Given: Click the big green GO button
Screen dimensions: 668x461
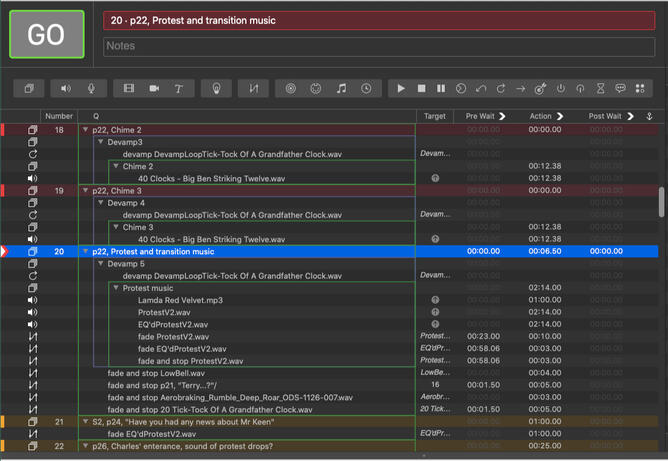Looking at the screenshot, I should (47, 35).
